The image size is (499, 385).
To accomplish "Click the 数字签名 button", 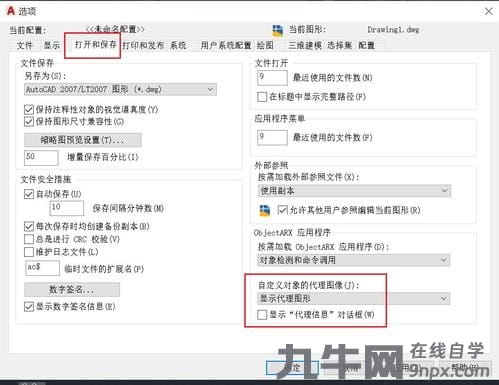I will (72, 290).
